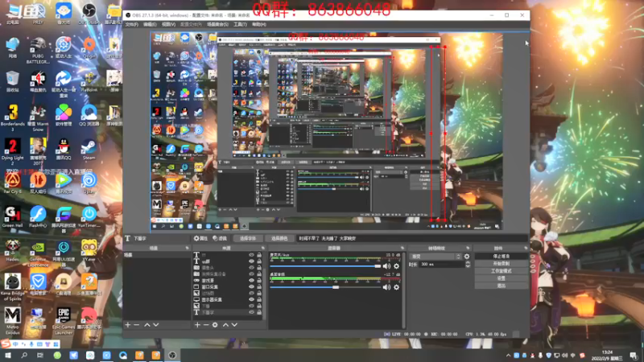
Task: Click the 选择颜色 button
Action: pos(279,238)
